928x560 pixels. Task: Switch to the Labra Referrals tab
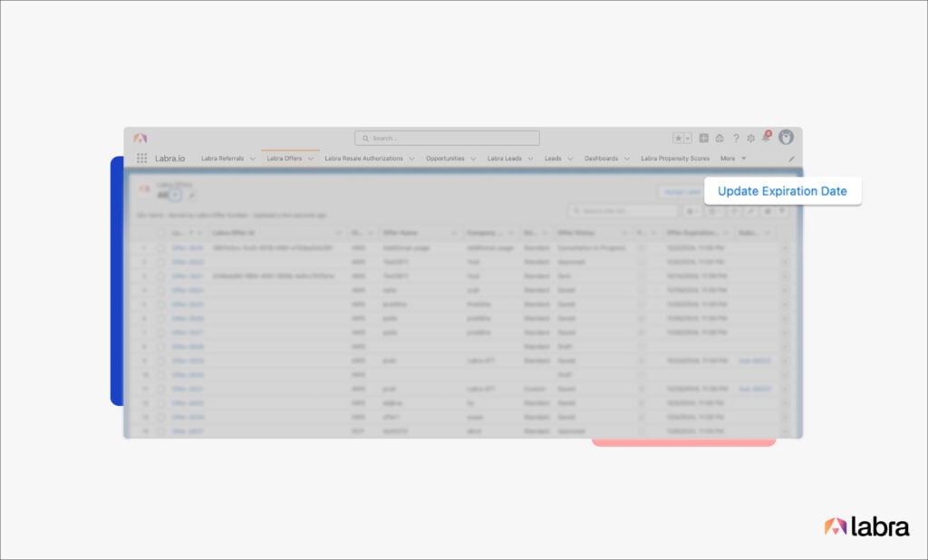(223, 159)
